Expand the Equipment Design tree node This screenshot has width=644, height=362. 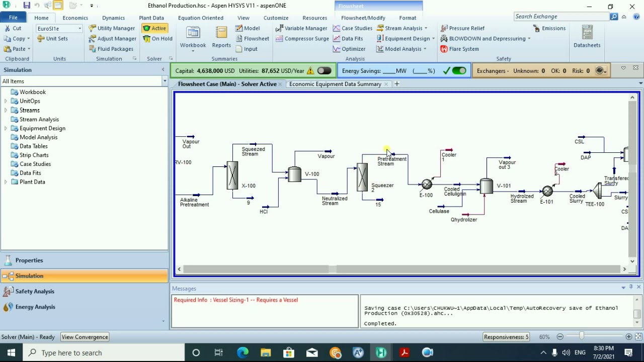point(6,128)
